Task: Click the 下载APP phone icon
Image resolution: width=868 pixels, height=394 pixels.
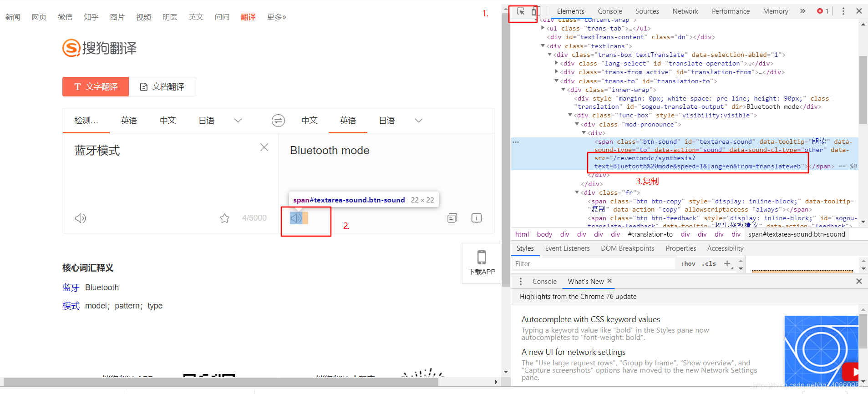Action: [x=482, y=257]
